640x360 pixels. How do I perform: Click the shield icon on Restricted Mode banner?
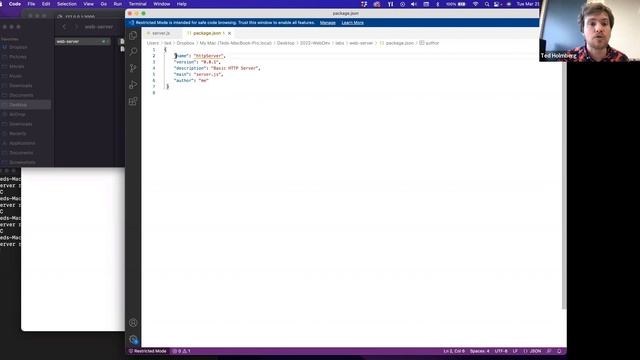(x=131, y=23)
